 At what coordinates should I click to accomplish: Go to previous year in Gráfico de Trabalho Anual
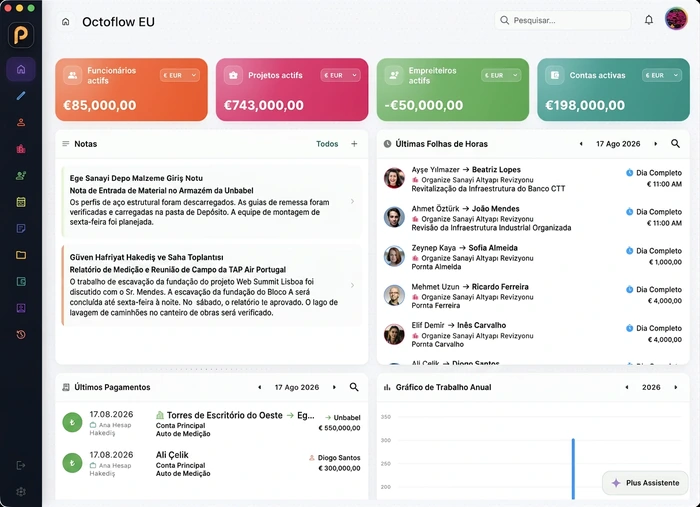point(627,387)
